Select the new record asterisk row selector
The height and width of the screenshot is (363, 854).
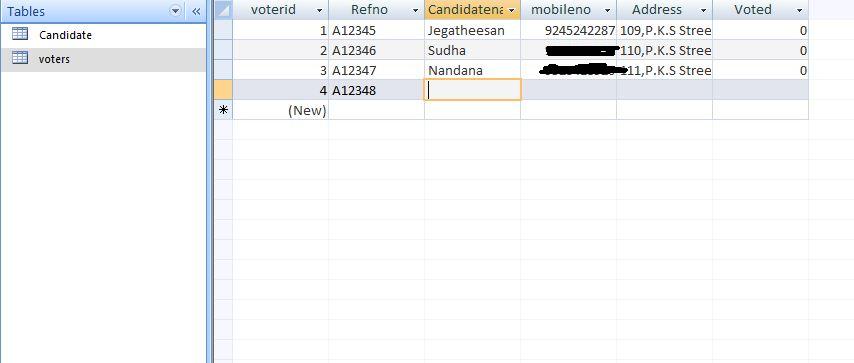point(223,110)
